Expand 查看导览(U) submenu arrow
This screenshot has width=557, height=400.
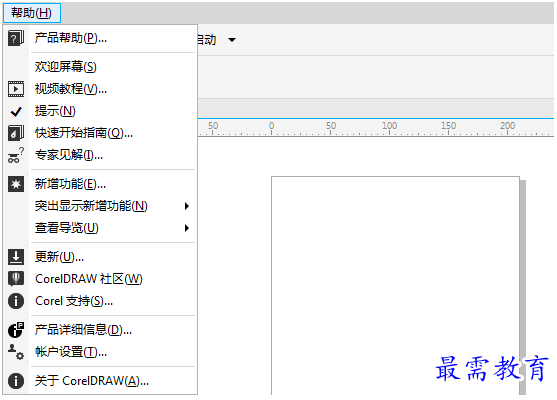click(x=187, y=228)
